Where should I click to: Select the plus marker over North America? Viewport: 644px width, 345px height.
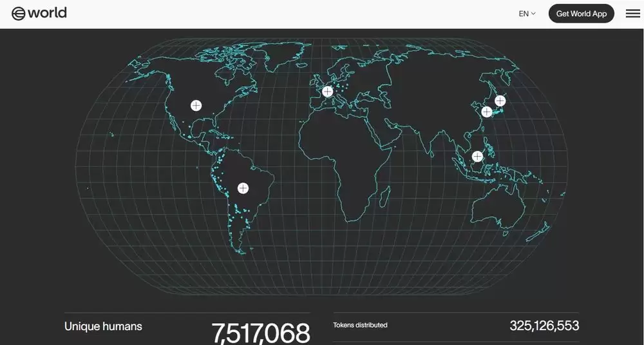tap(196, 106)
